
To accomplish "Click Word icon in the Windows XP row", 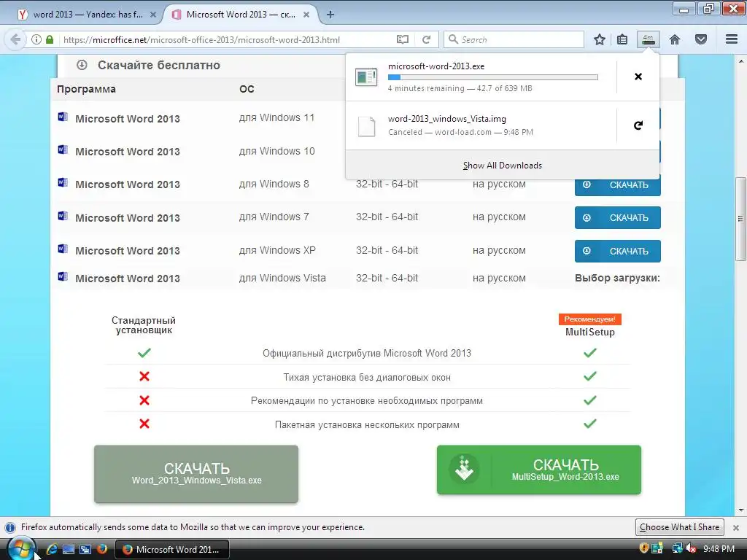I will pos(63,249).
